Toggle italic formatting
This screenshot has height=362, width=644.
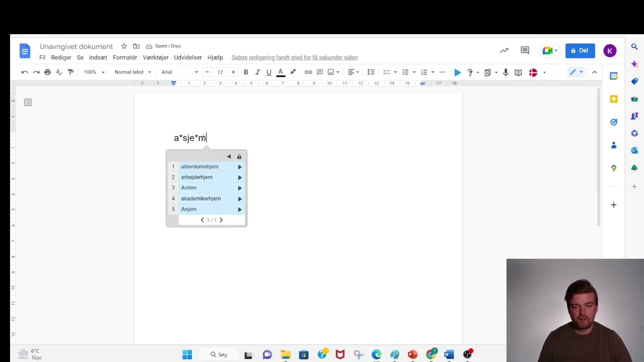tap(258, 72)
